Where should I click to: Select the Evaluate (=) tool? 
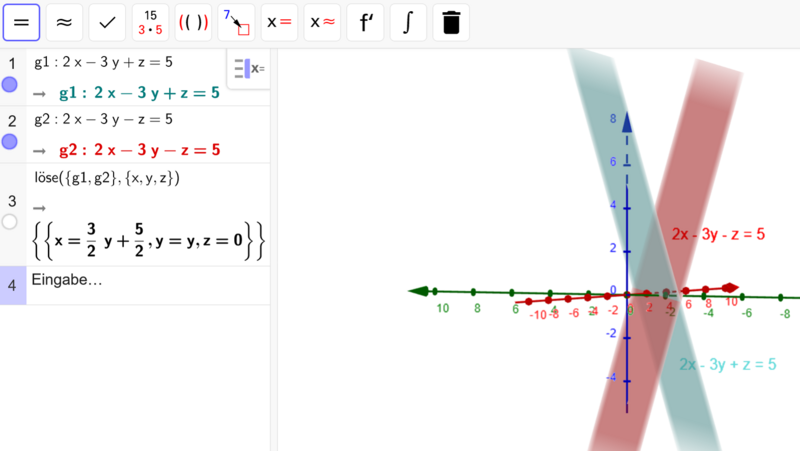(21, 22)
